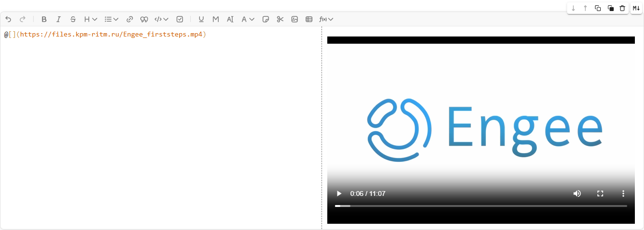Viewport: 644px width, 230px height.
Task: Insert a task checkbox item
Action: [180, 19]
